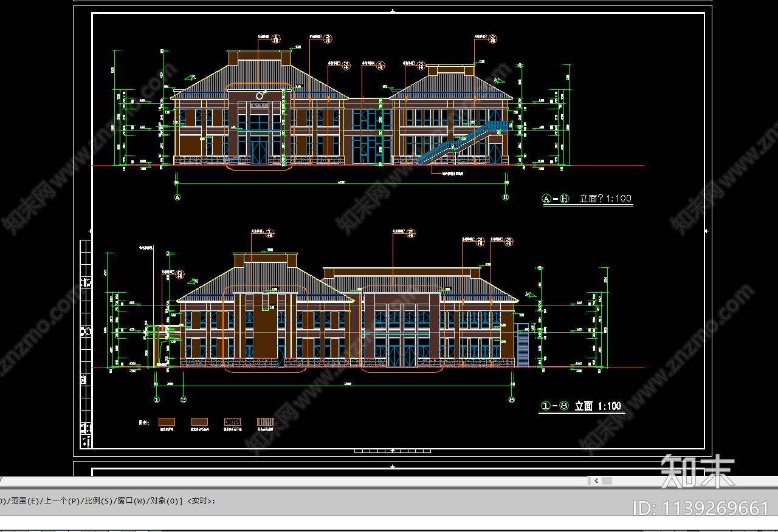
Task: Click the horizontal scrollbar left arrow
Action: [596, 480]
